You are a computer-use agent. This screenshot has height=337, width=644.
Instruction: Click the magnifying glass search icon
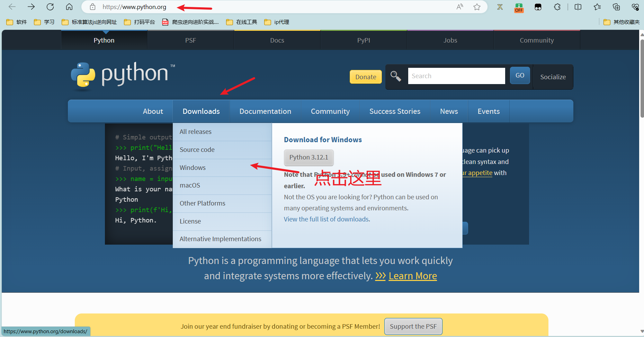[x=396, y=76]
